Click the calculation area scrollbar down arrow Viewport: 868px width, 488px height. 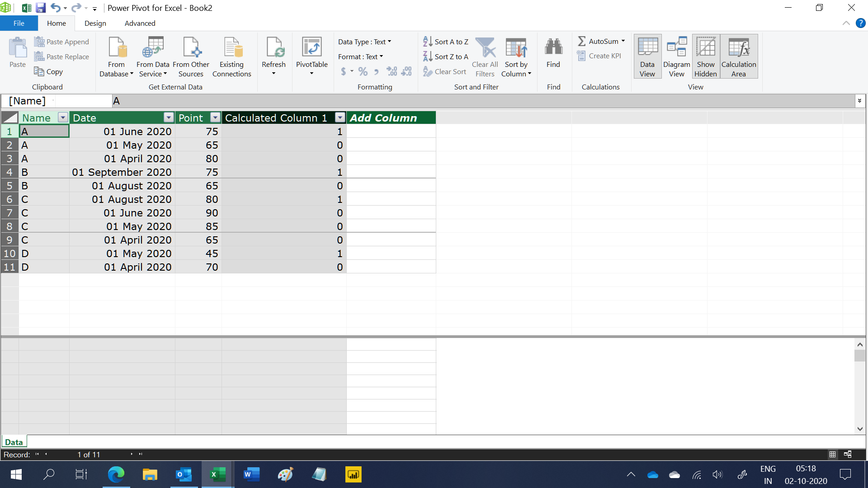(x=860, y=429)
